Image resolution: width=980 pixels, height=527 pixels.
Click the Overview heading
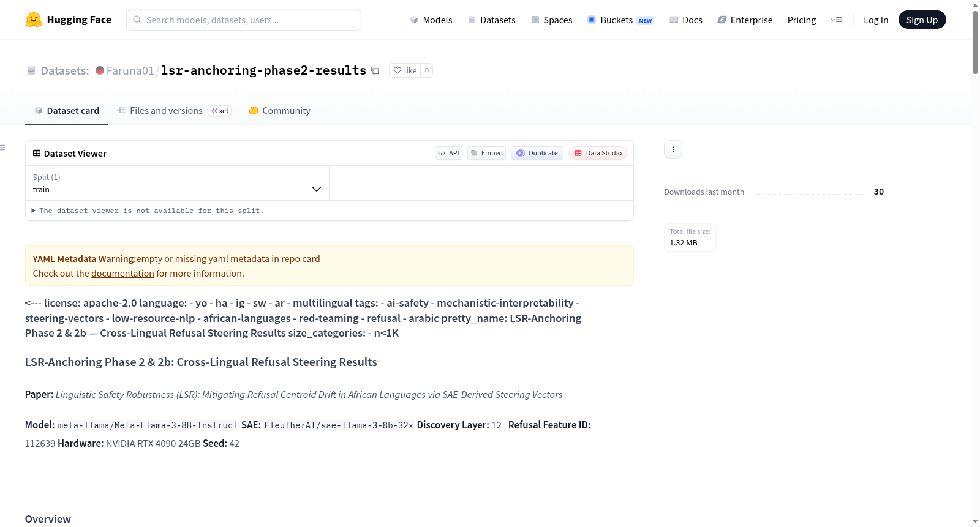click(48, 519)
